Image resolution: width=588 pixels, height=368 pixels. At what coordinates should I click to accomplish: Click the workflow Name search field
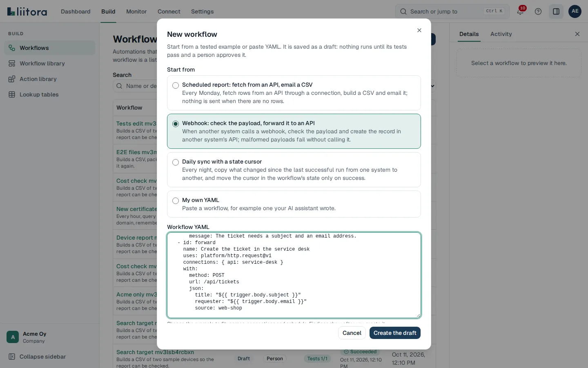coord(135,86)
